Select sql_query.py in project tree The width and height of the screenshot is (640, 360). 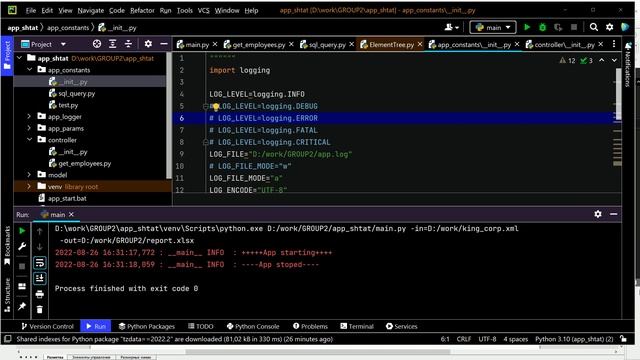point(76,93)
